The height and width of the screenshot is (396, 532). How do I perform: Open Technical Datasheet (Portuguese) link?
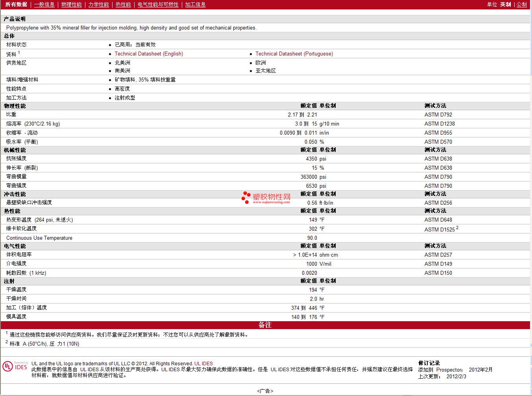click(x=294, y=54)
